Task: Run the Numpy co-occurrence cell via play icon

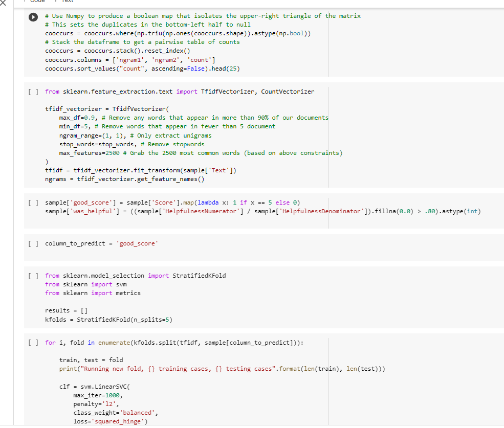Action: tap(33, 16)
